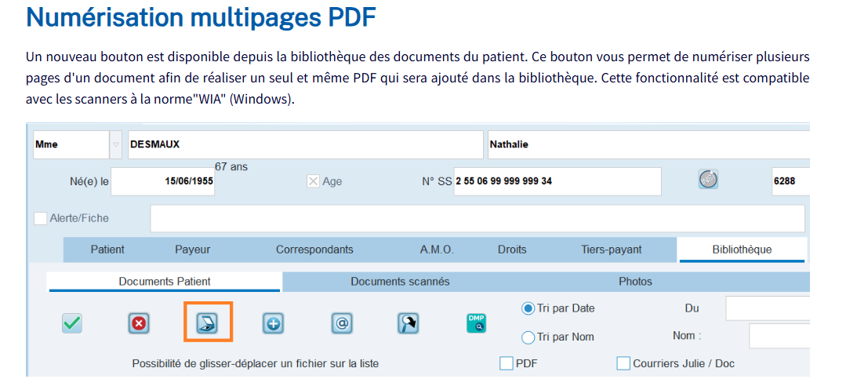The height and width of the screenshot is (390, 868).
Task: Click the arrow import document icon
Action: [408, 323]
